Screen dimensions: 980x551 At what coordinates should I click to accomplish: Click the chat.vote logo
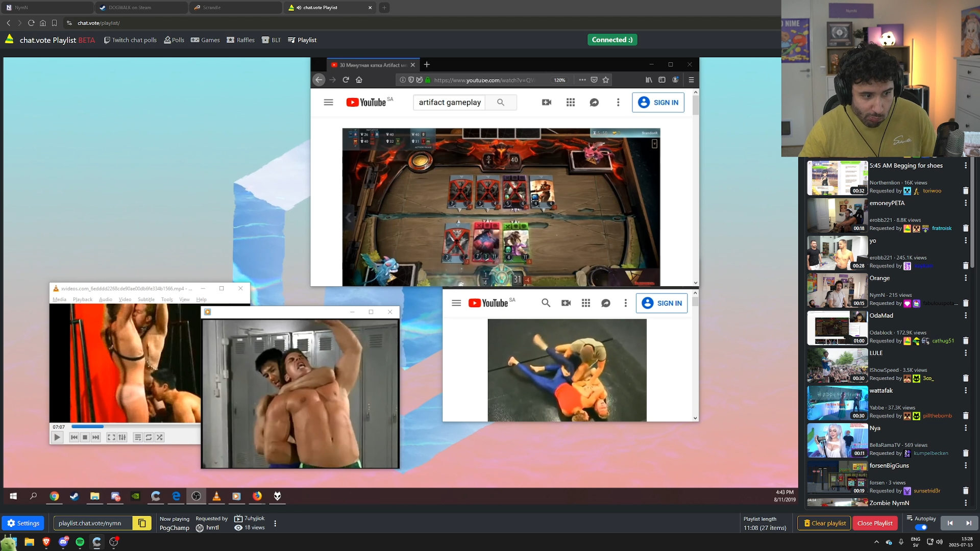(x=9, y=39)
